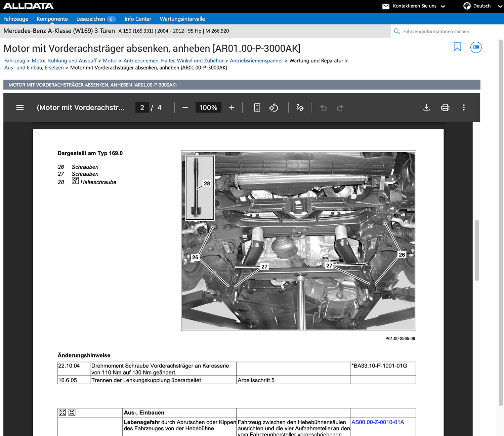The width and height of the screenshot is (504, 436).
Task: Click the search magnifier icon
Action: [x=397, y=31]
